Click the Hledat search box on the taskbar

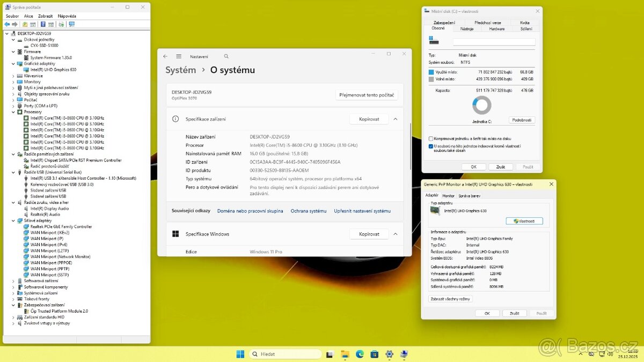[286, 354]
